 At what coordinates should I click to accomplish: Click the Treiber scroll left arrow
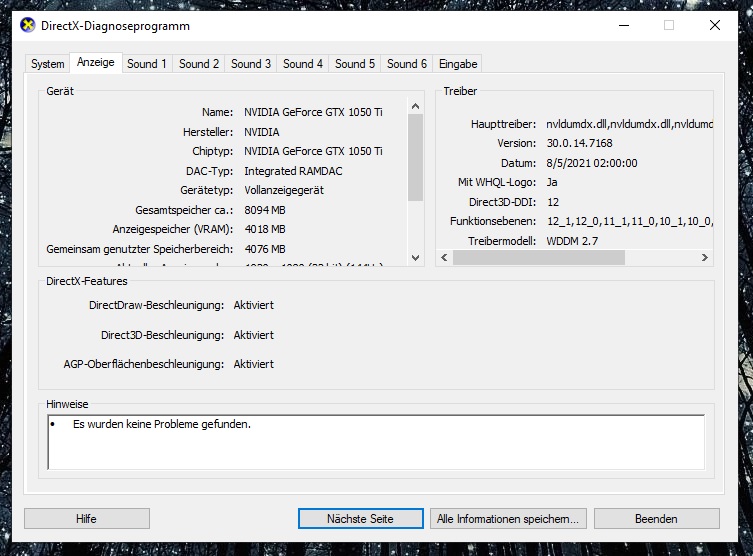click(444, 258)
